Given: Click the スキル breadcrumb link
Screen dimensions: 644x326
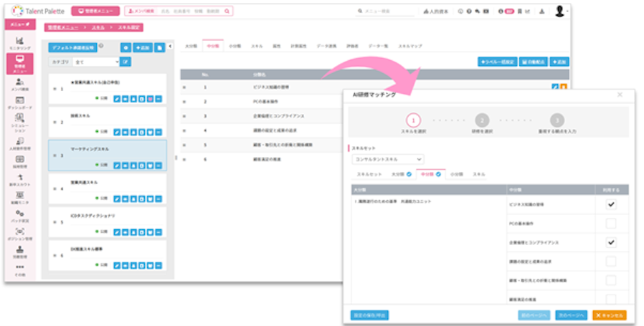Looking at the screenshot, I should point(98,27).
